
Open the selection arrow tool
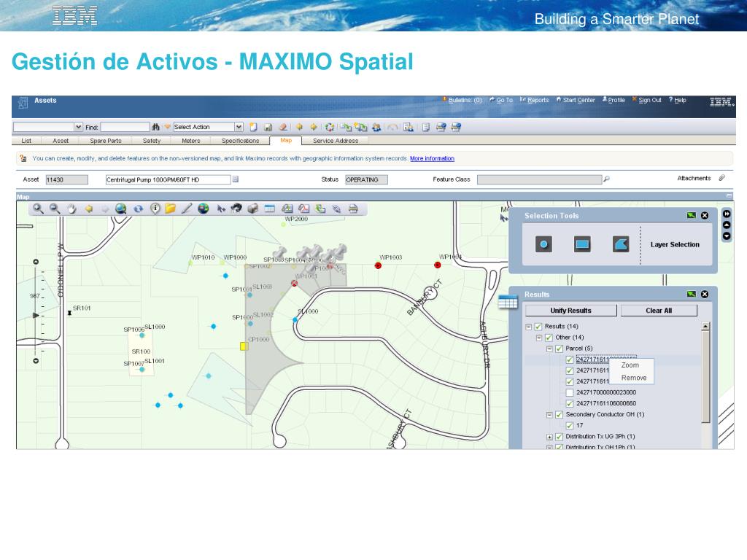pos(220,209)
